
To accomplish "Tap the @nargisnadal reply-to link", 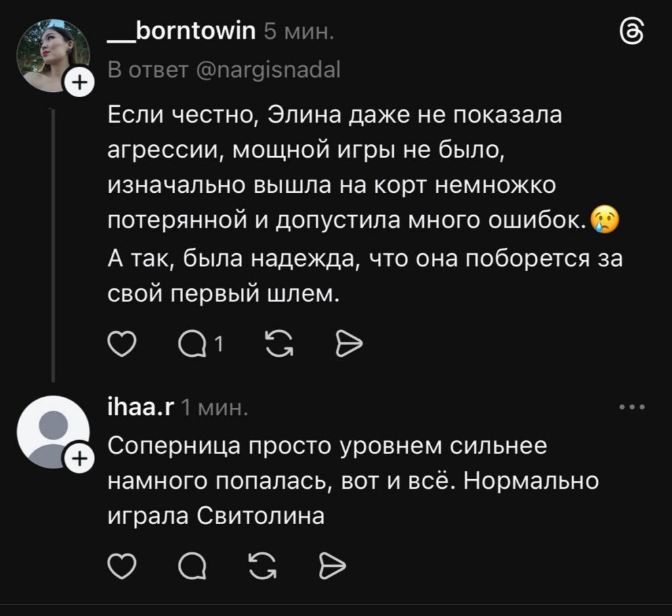I will coord(269,68).
